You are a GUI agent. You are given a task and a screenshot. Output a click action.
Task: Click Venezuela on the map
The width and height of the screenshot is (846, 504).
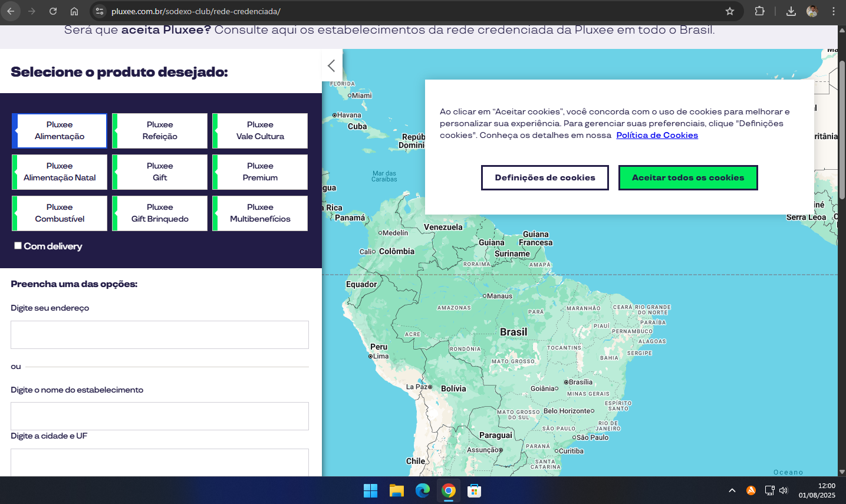443,227
